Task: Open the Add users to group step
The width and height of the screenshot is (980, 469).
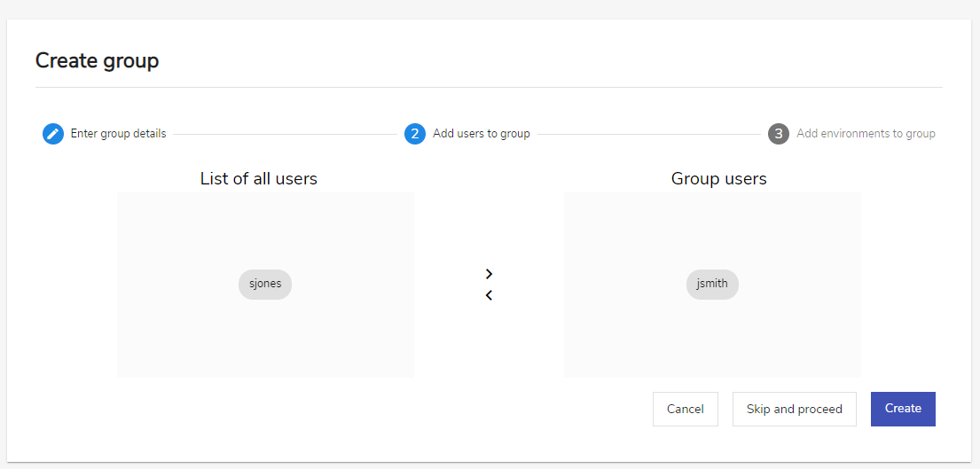Action: 482,134
